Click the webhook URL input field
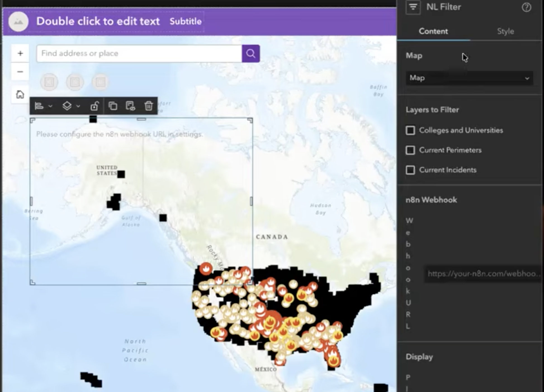This screenshot has width=544, height=392. [x=483, y=274]
